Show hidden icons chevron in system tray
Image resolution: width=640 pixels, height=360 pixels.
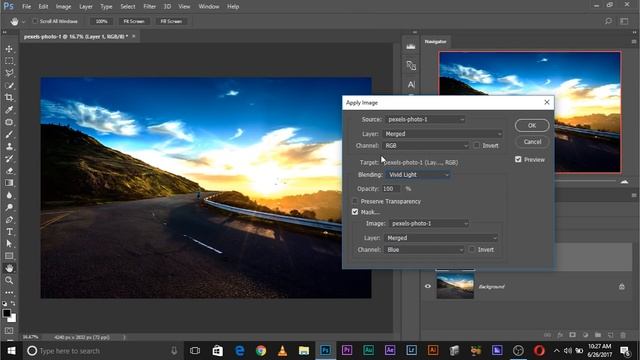556,351
